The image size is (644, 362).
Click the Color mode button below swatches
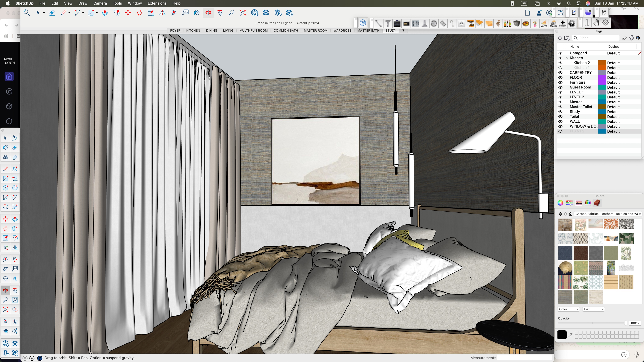tap(568, 309)
